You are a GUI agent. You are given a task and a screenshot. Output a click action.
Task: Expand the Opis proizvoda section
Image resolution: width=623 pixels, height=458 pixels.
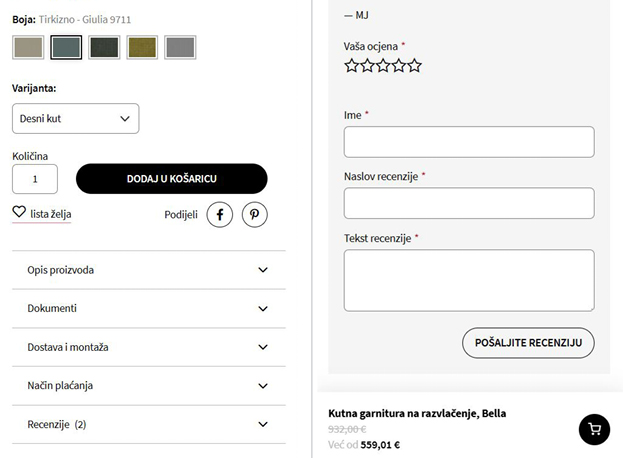[x=148, y=270]
